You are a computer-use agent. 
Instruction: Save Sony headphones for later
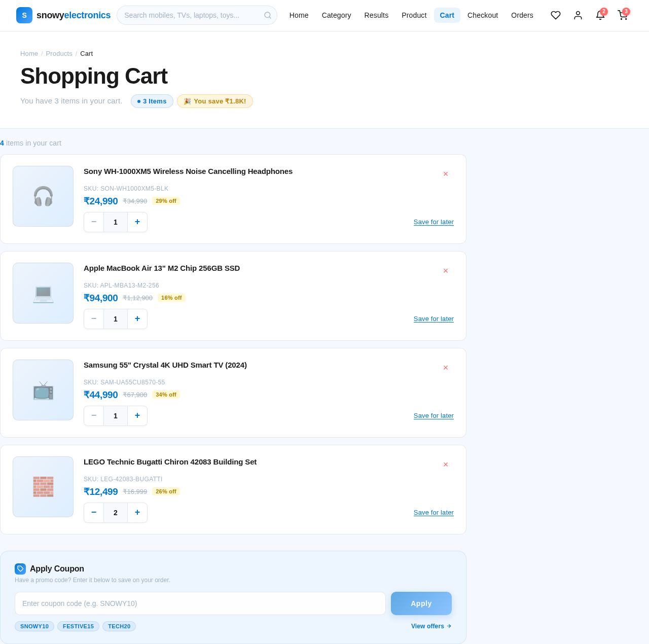pyautogui.click(x=434, y=222)
